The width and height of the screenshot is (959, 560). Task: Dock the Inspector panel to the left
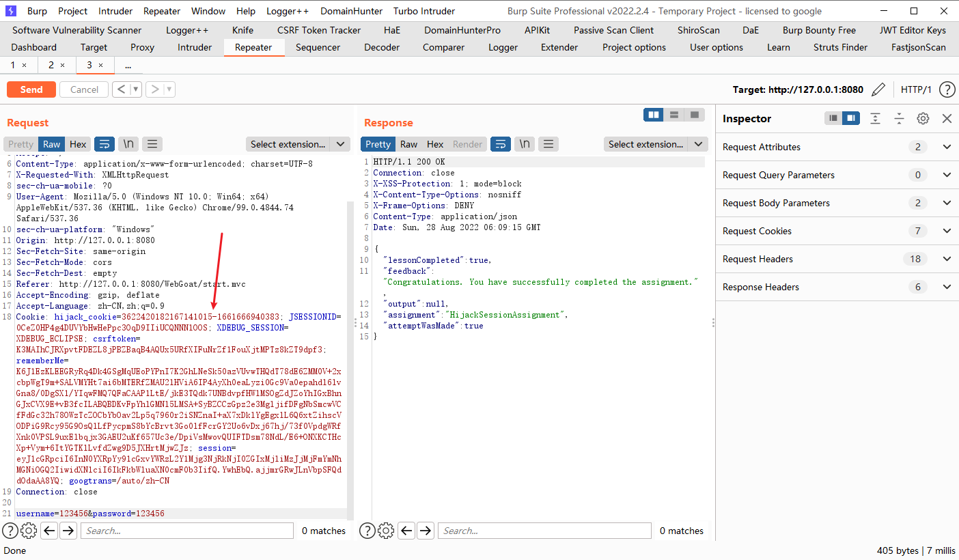[833, 118]
